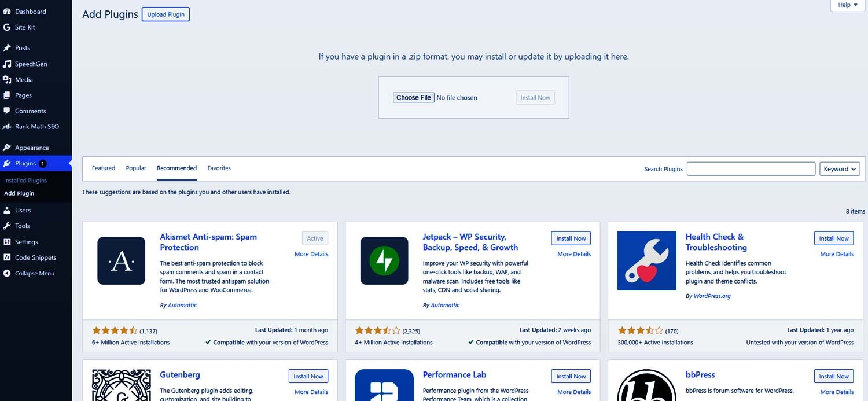Expand the Help panel dropdown

pos(847,5)
